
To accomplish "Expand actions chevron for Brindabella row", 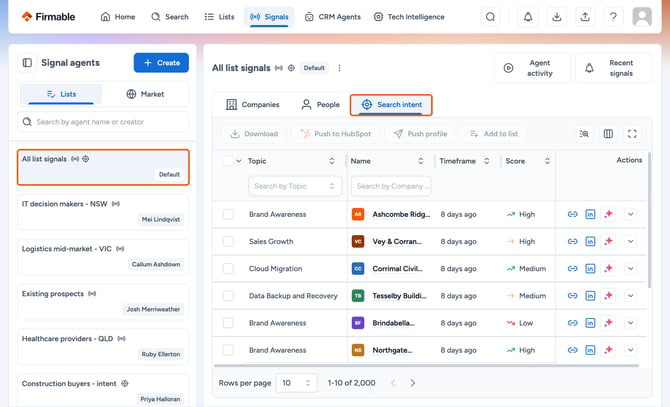I will coord(630,323).
